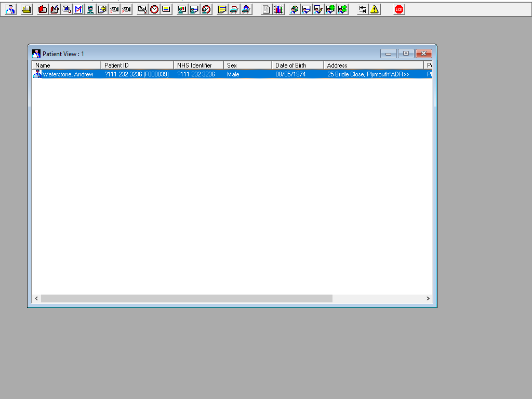Click the person with chart screen icon

click(x=182, y=9)
